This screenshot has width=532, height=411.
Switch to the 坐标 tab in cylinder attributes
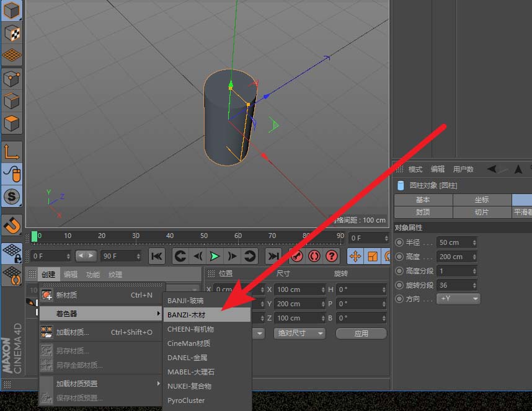(483, 200)
